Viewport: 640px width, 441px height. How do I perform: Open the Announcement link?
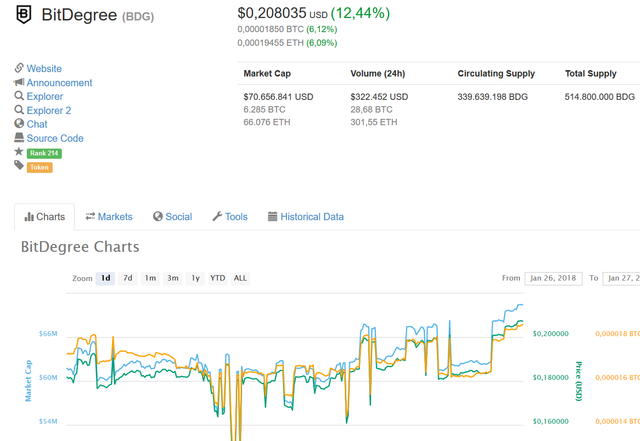point(60,83)
